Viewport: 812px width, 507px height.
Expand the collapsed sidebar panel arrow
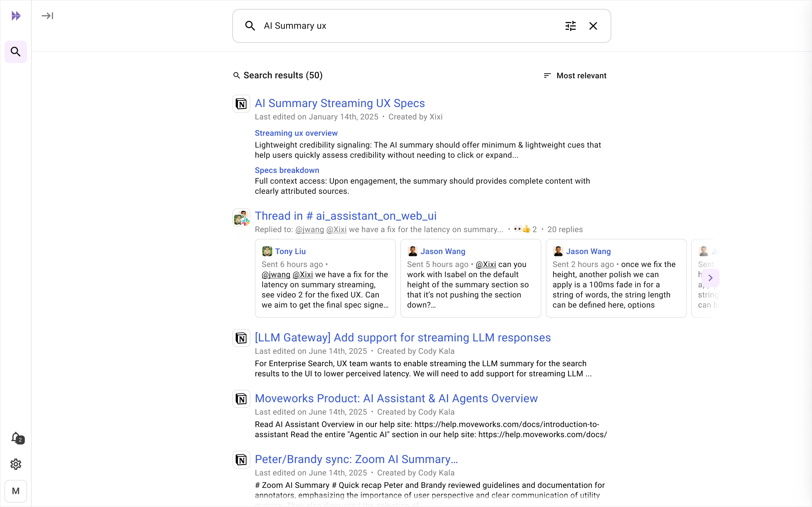click(47, 16)
